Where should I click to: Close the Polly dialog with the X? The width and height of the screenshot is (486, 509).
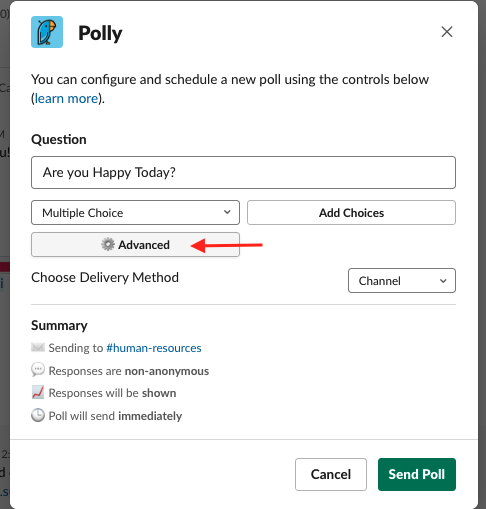point(447,32)
